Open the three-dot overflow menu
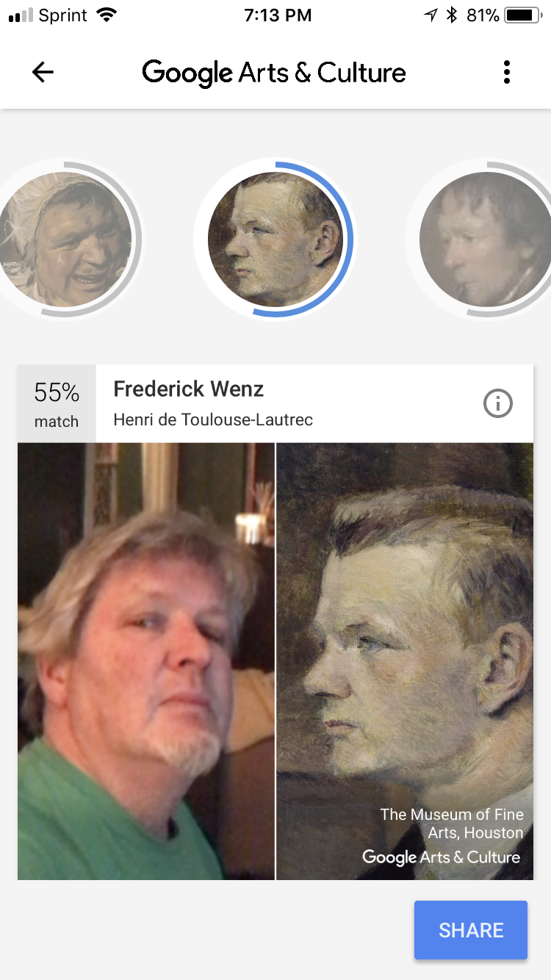 [506, 72]
